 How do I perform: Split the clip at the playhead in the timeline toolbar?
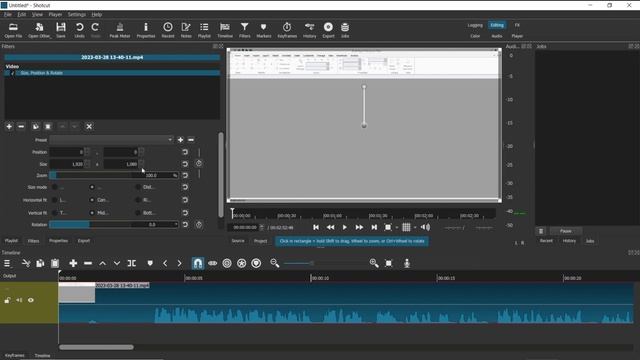tap(131, 263)
